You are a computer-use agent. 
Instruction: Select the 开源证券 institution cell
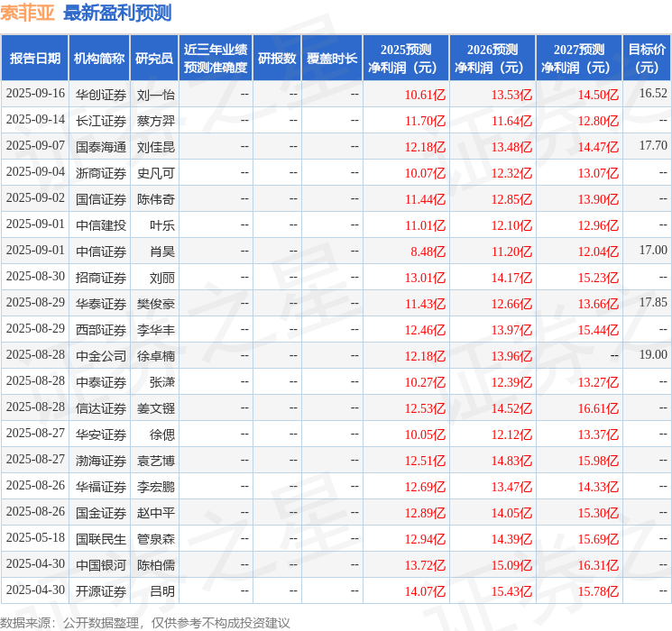coord(101,591)
